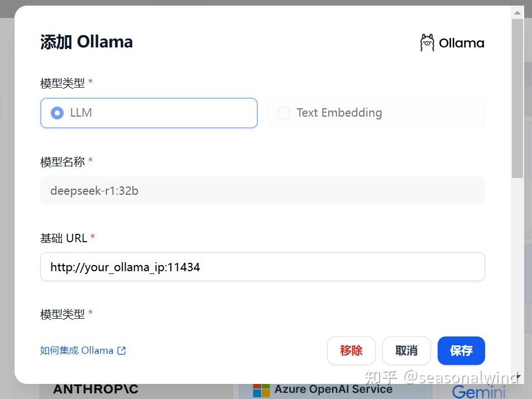Click the 基础 URL input field
Viewport: 532px width, 399px height.
tap(262, 267)
